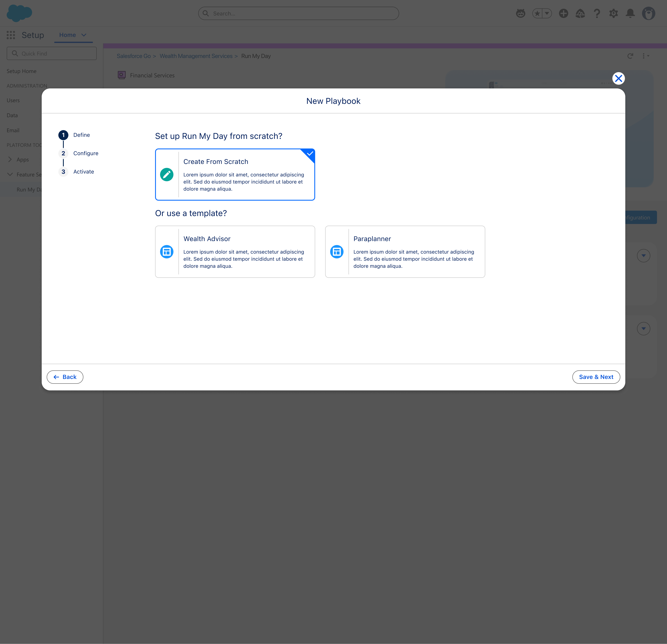Screen dimensions: 667x644
Task: Go to step 2 Configure
Action: [x=78, y=153]
